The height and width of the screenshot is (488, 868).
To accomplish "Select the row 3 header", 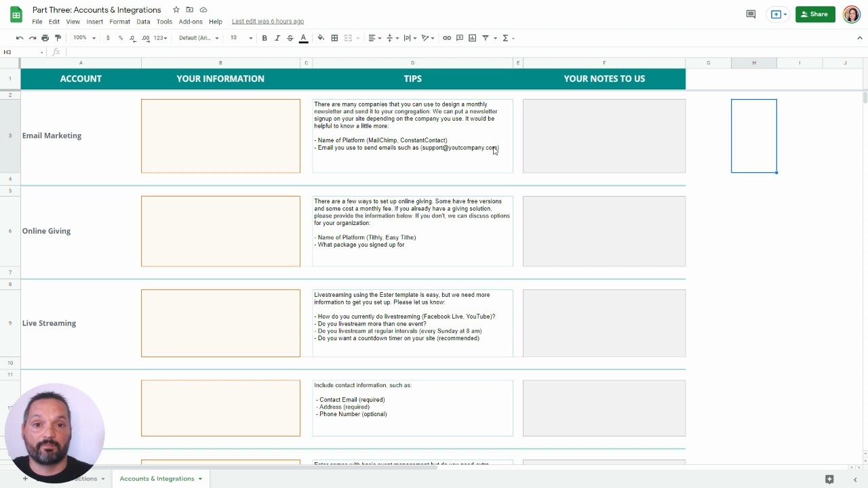I will [x=10, y=136].
